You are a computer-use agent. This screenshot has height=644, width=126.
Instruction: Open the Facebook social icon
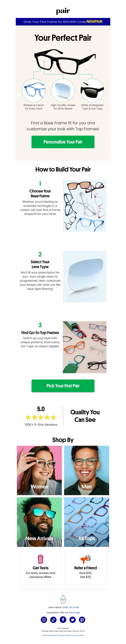(x=63, y=620)
